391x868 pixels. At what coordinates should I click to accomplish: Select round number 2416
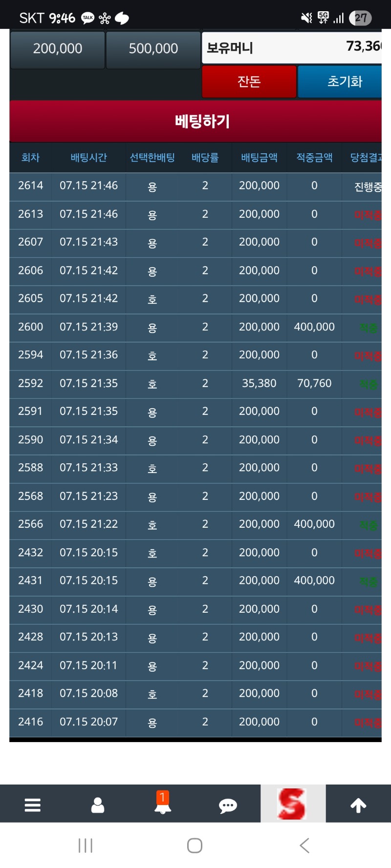tap(30, 722)
